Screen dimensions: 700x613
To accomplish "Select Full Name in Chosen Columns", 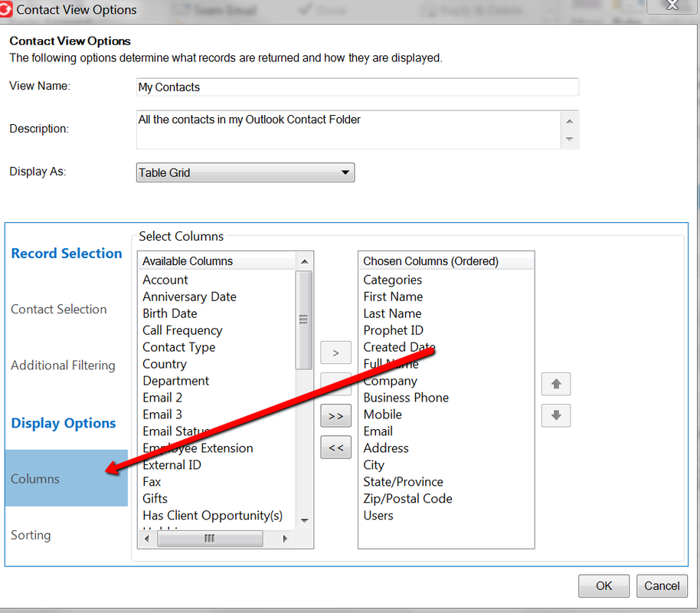I will (391, 364).
